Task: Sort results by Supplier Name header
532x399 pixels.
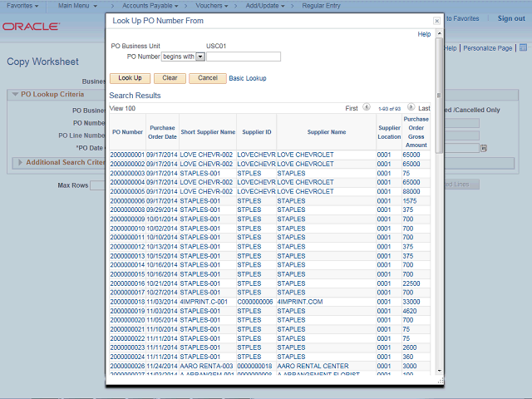Action: point(326,131)
